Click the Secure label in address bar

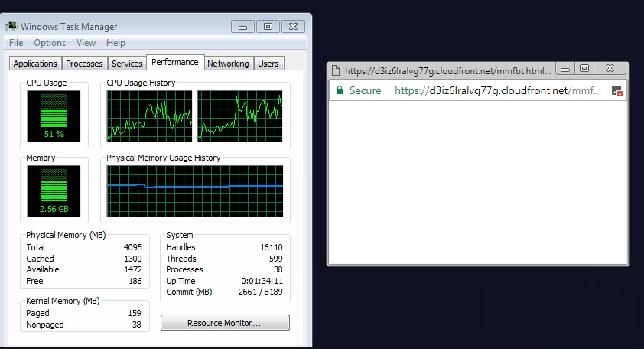pos(365,90)
